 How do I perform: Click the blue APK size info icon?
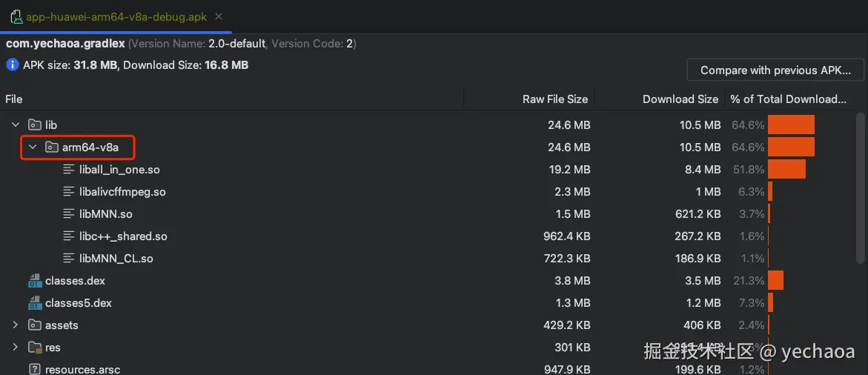(13, 65)
